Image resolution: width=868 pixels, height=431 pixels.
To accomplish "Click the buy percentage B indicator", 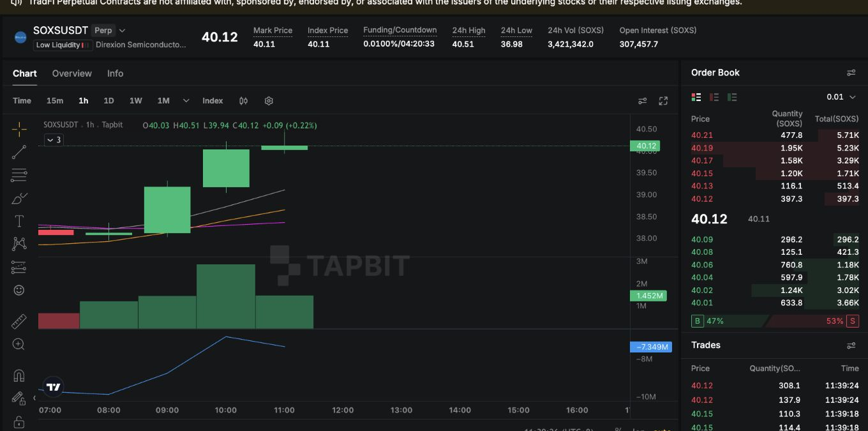I will click(x=697, y=321).
